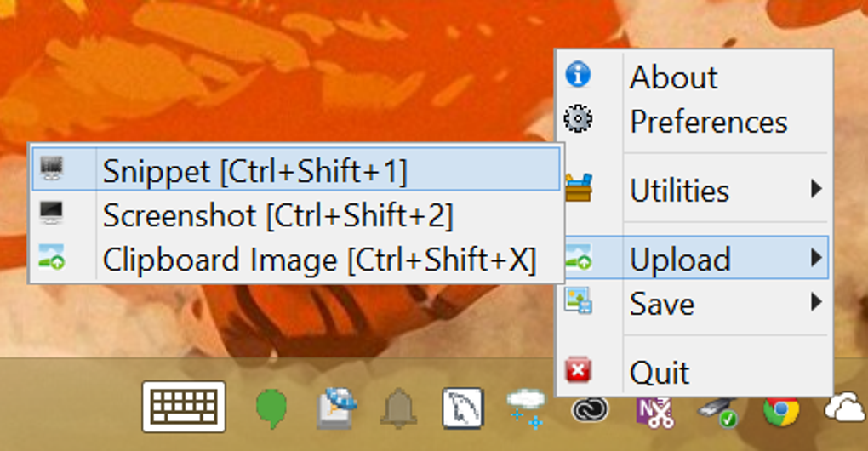Click the white OneDrive cloud icon
Screen dimensions: 868x451
click(844, 410)
